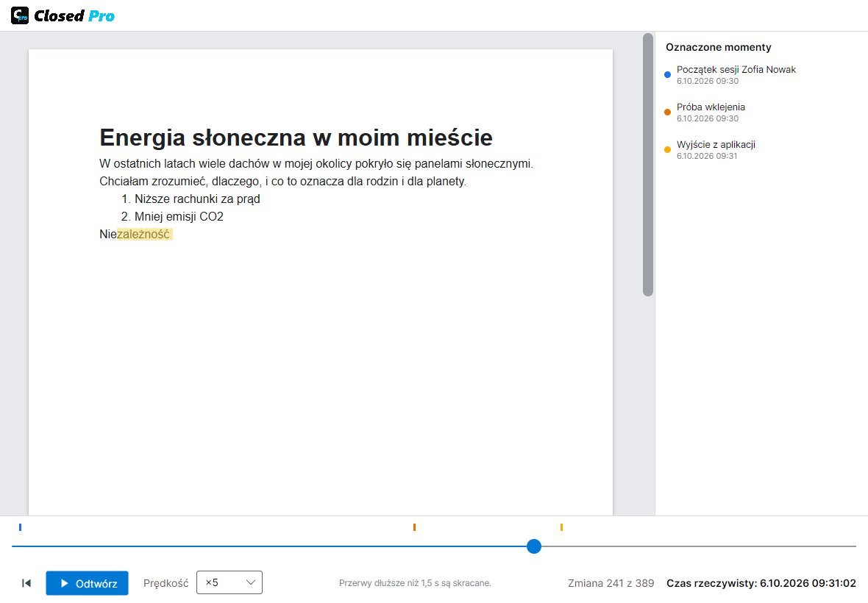The height and width of the screenshot is (603, 868).
Task: Open the Prędkość speed dropdown
Action: tap(230, 582)
